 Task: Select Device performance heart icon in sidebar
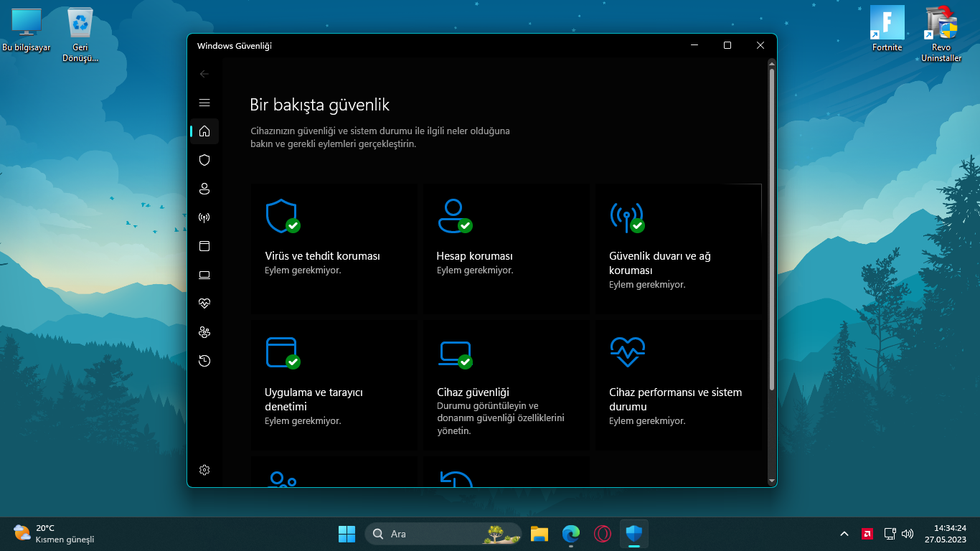pyautogui.click(x=204, y=303)
